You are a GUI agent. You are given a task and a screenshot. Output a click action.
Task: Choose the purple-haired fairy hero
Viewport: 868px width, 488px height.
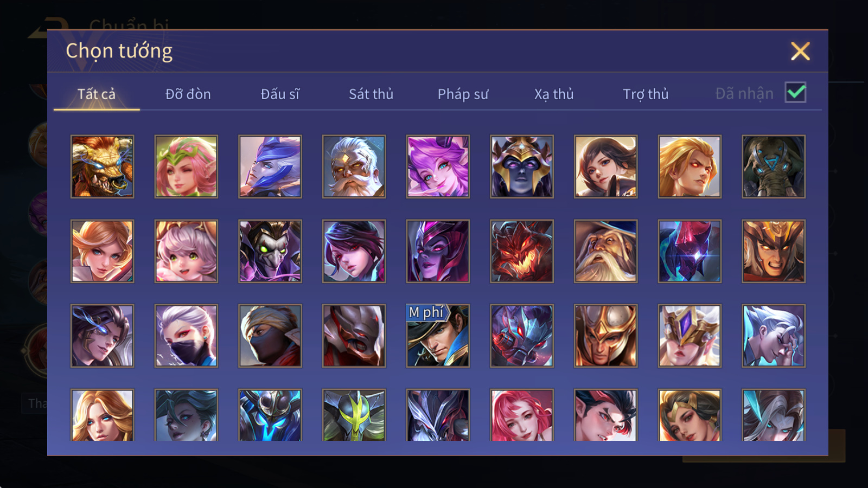click(438, 166)
